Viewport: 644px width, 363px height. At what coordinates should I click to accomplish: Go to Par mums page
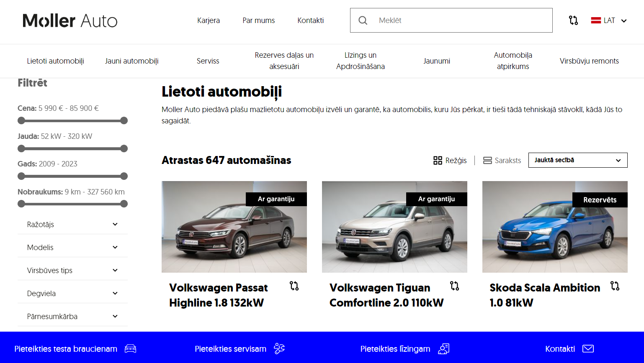coord(259,20)
